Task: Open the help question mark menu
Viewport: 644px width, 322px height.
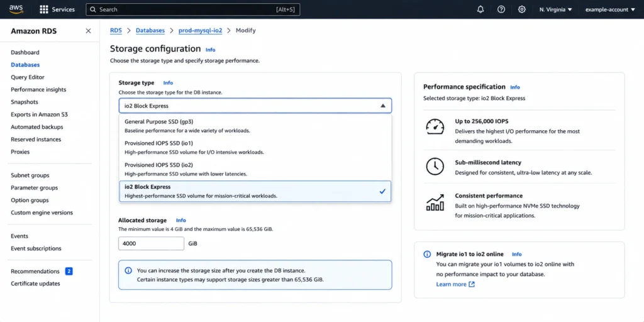Action: pyautogui.click(x=501, y=9)
